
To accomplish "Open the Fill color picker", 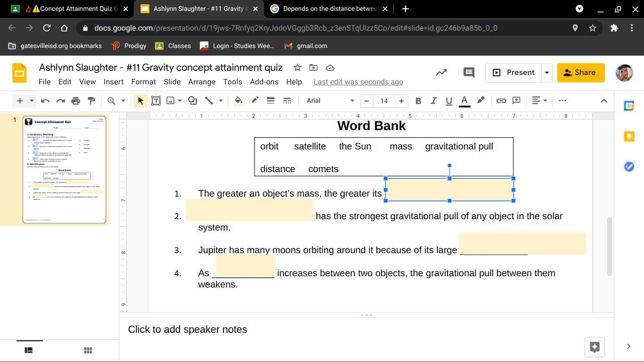I will [x=239, y=100].
